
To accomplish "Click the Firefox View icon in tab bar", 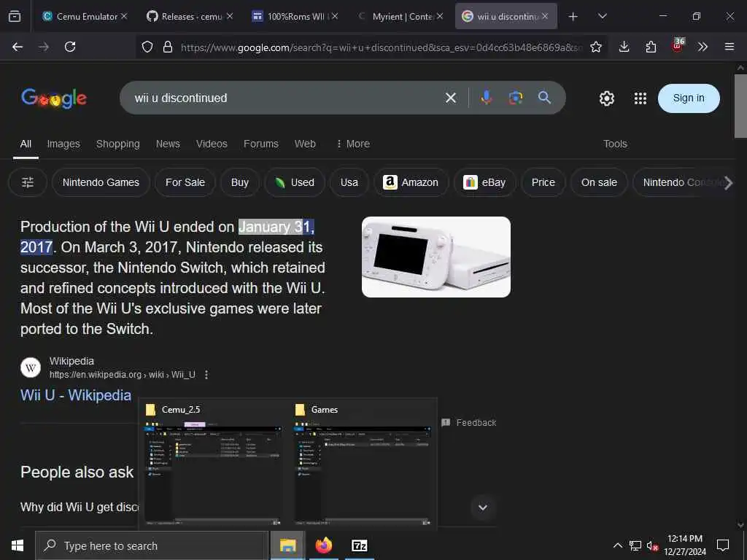I will point(15,16).
